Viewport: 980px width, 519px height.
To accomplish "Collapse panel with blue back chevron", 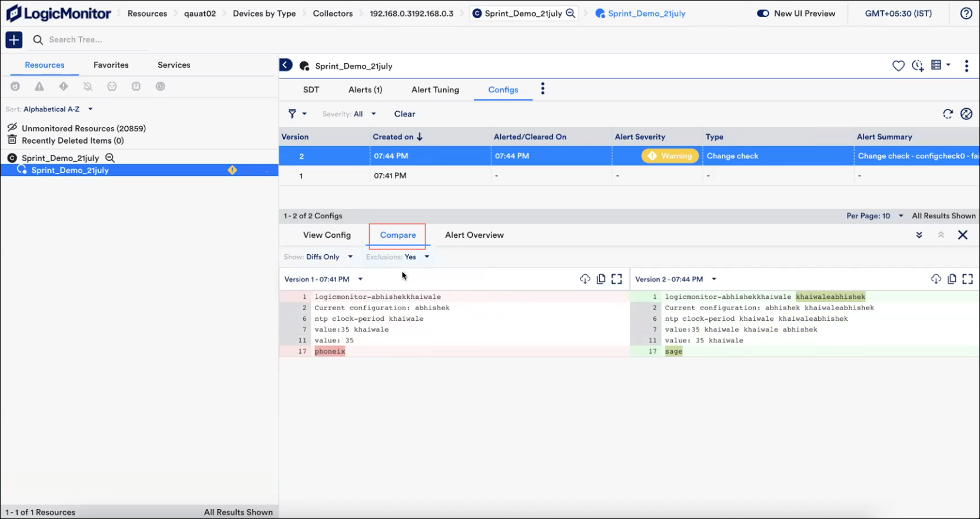I will tap(285, 65).
